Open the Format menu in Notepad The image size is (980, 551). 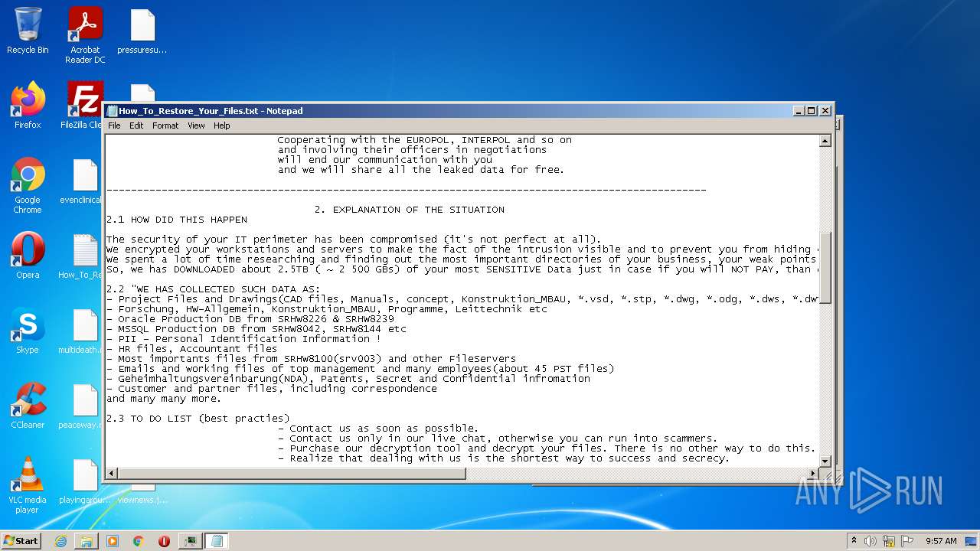pos(165,126)
